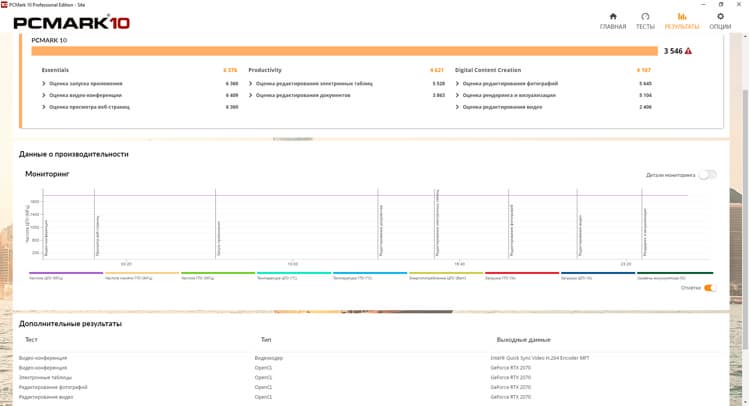
Task: Click the red warning icon beside score 3 546
Action: (688, 51)
